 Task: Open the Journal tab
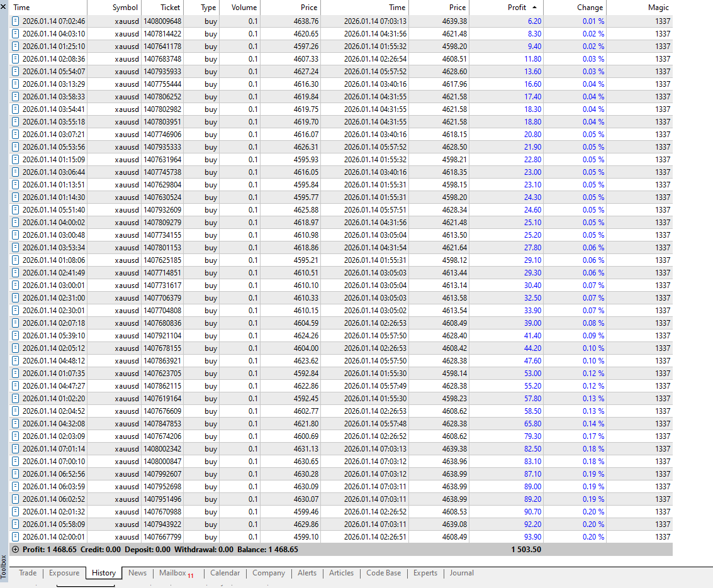click(461, 573)
